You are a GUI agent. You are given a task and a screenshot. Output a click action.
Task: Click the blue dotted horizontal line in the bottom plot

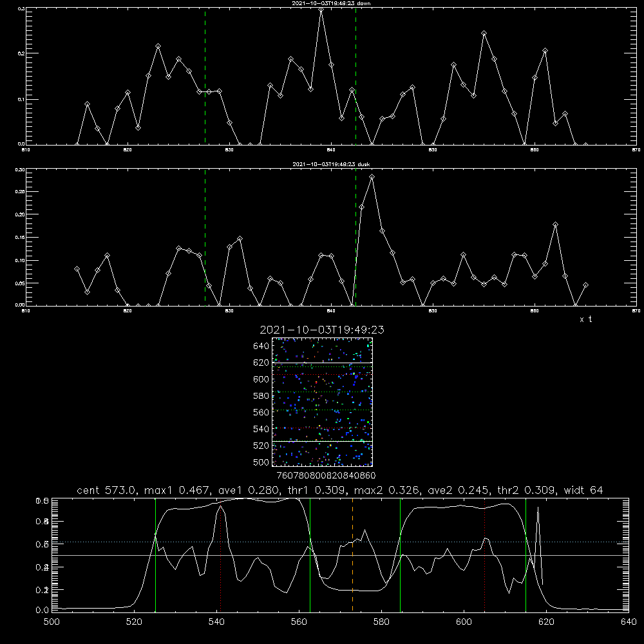pyautogui.click(x=340, y=542)
